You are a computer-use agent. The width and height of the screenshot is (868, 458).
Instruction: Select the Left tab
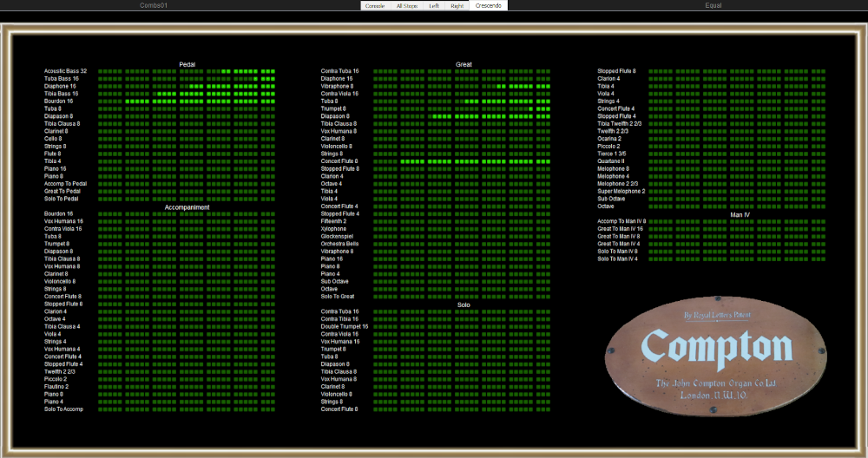434,5
